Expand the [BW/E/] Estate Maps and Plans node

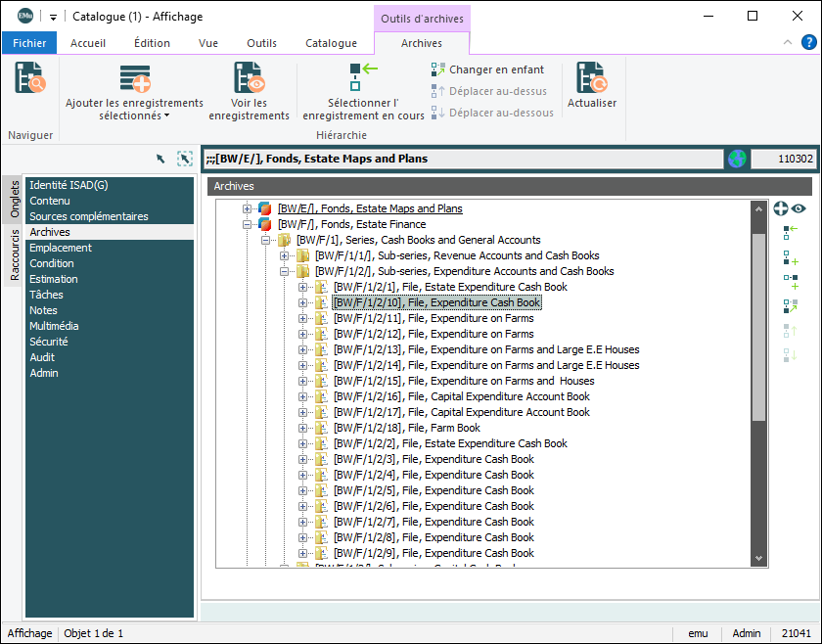tap(248, 208)
